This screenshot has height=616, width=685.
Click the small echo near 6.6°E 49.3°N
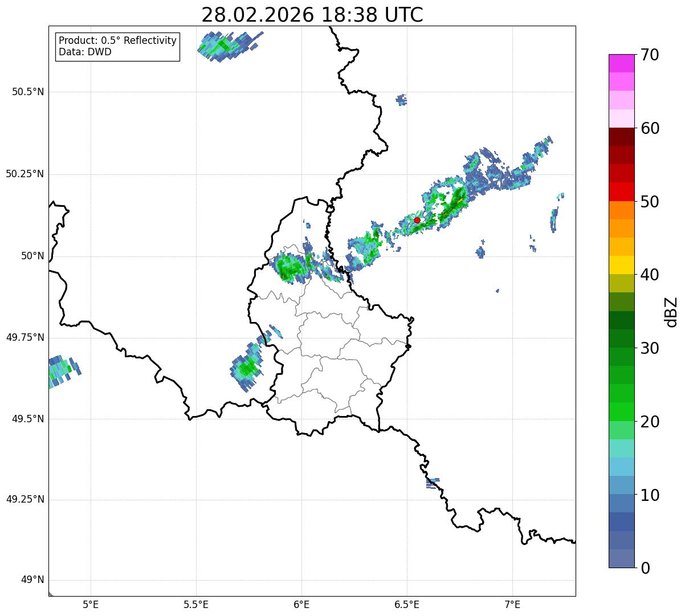(433, 483)
